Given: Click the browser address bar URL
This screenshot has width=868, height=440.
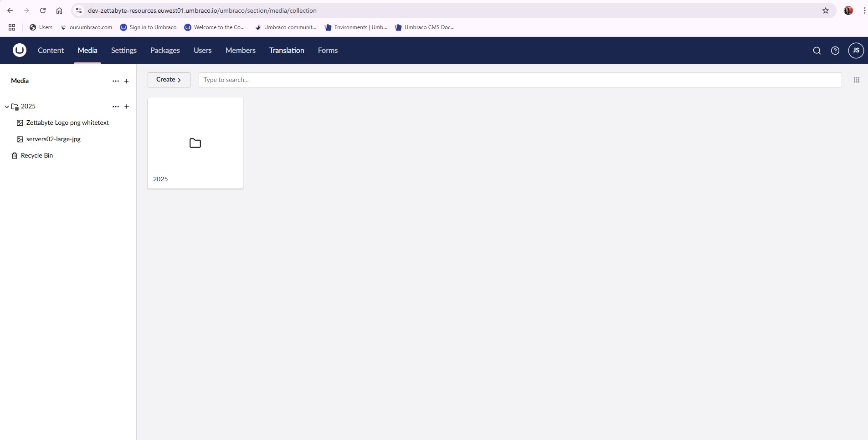Looking at the screenshot, I should point(202,10).
